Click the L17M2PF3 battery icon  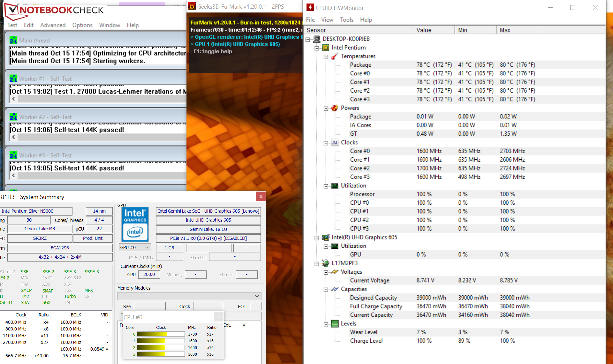pyautogui.click(x=325, y=263)
